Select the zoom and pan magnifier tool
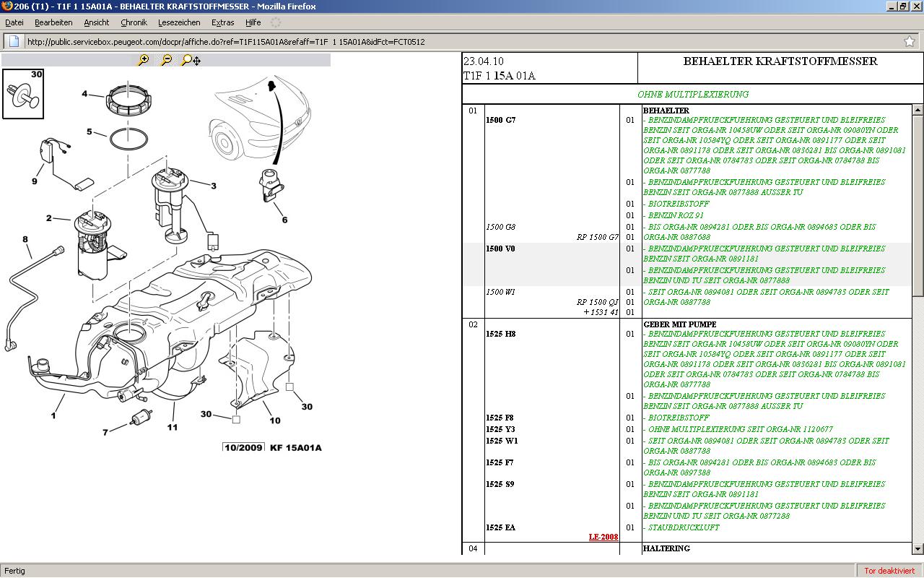Viewport: 924px width, 578px height. 191,60
